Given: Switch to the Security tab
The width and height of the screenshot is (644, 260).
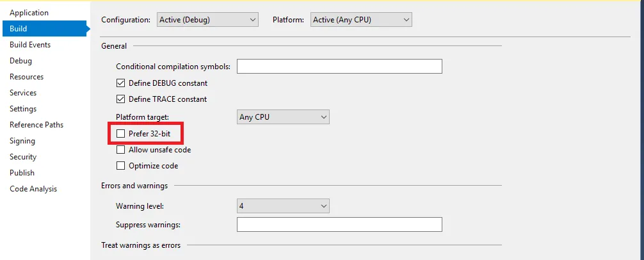Looking at the screenshot, I should [x=23, y=157].
